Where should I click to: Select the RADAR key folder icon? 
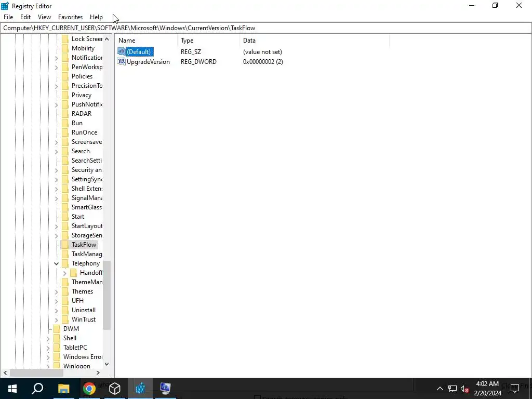pyautogui.click(x=65, y=114)
